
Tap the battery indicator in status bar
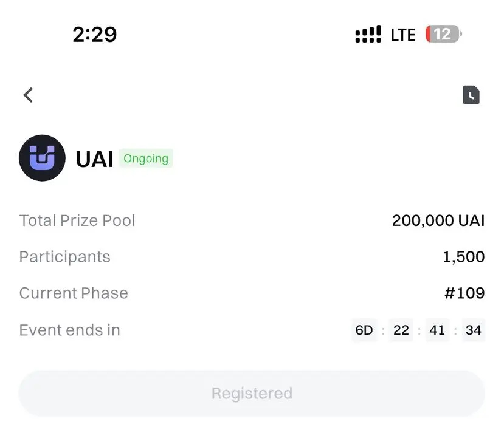pos(443,34)
